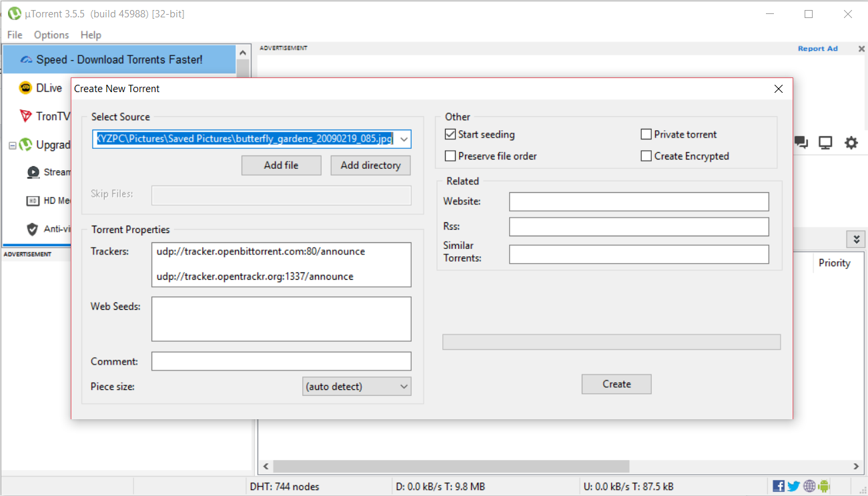Open the DLive sidebar icon
868x496 pixels.
[25, 88]
